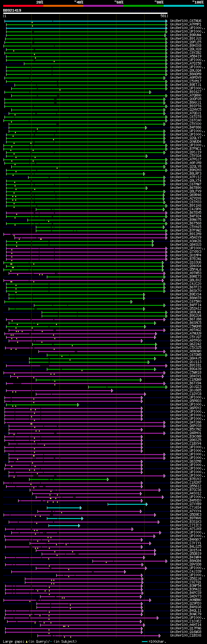Select UniRef100_C8YZB2 hit label

pos(186,53)
